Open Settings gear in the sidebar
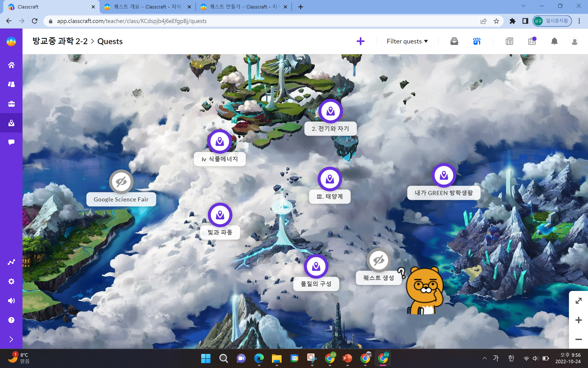The image size is (588, 368). tap(11, 281)
